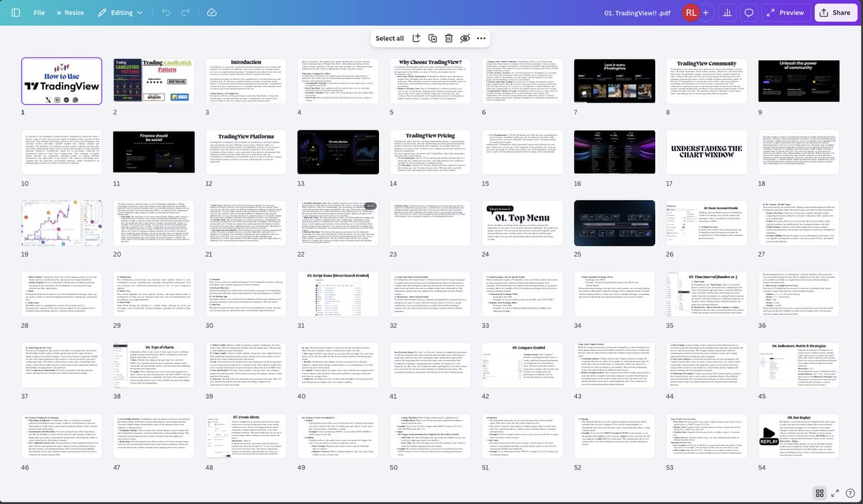863x504 pixels.
Task: Select the Introduction page thumbnail
Action: [x=245, y=81]
